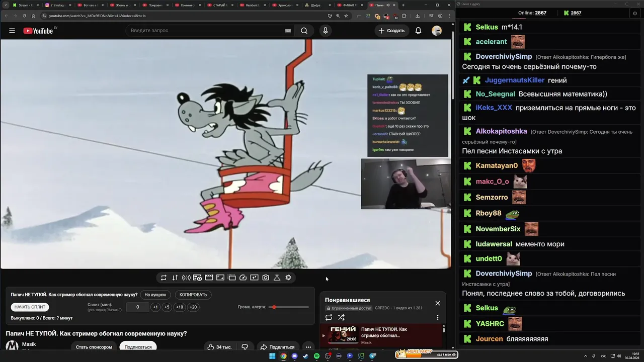Take a screenshot with camera icon
The height and width of the screenshot is (362, 644).
tap(266, 278)
